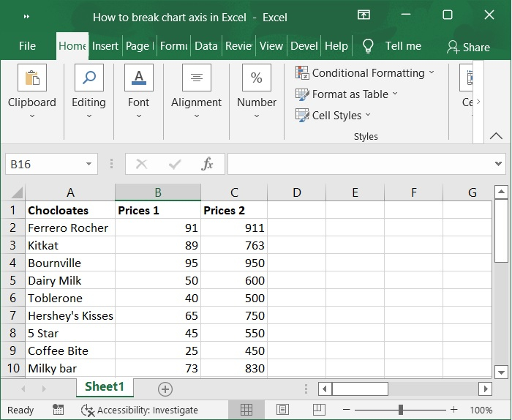Switch to the Data tab

pos(206,45)
